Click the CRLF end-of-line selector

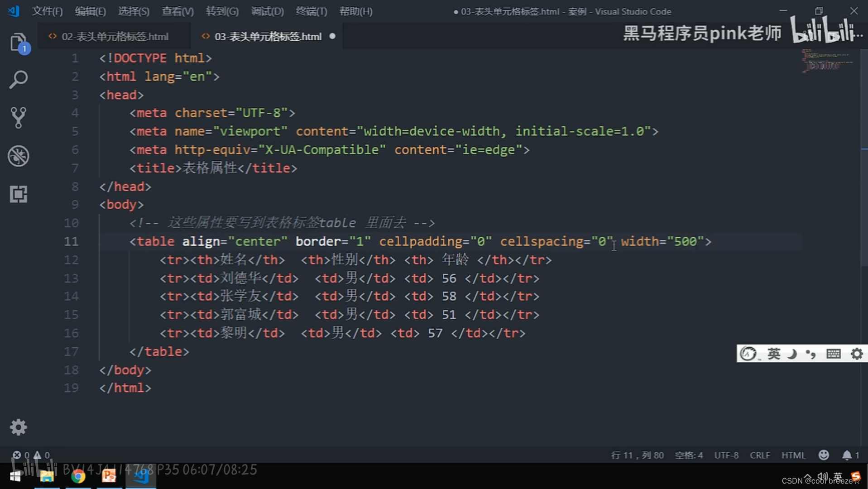760,455
